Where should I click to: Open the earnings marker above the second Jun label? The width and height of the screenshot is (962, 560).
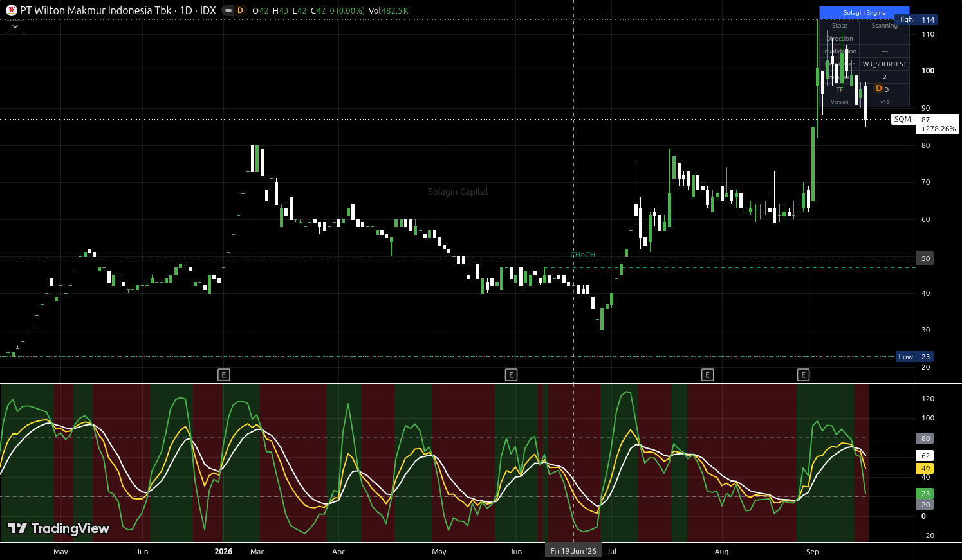[x=511, y=375]
